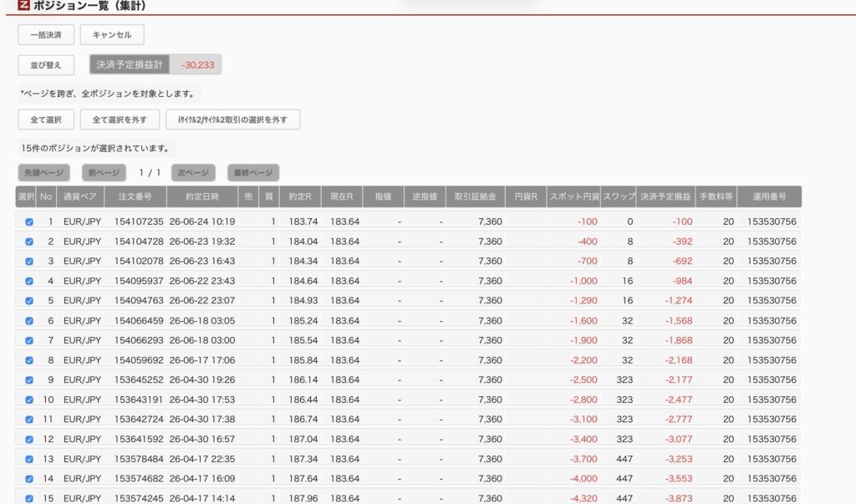This screenshot has height=504, width=856.
Task: Click the 約定R column header
Action: click(300, 196)
